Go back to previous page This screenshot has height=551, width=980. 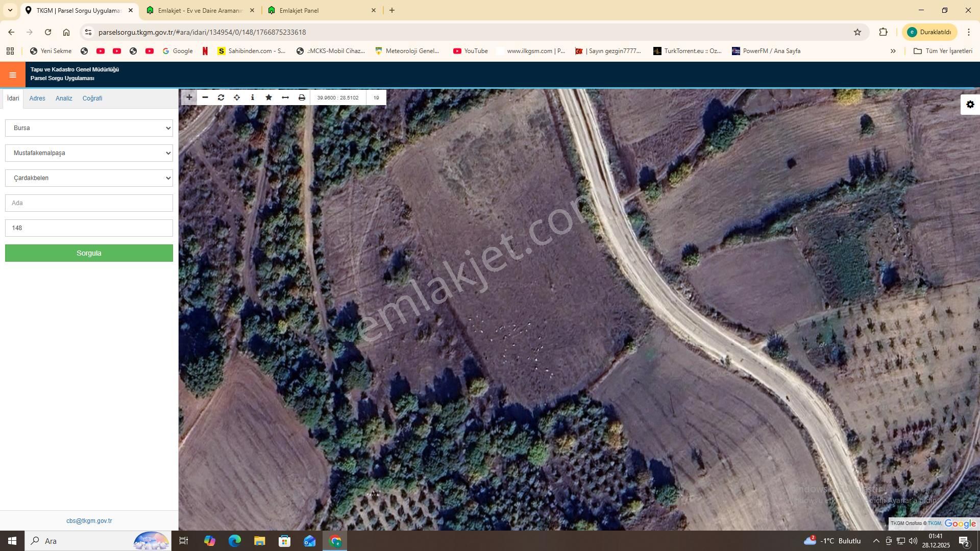pyautogui.click(x=11, y=32)
